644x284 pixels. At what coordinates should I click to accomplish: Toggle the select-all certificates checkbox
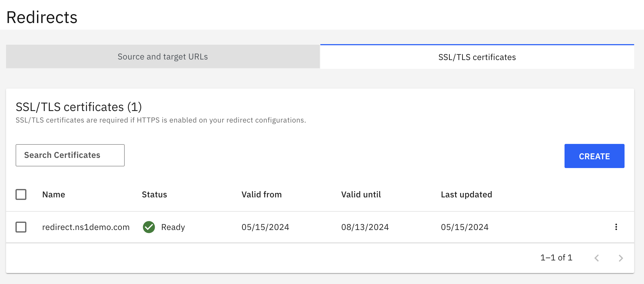21,194
